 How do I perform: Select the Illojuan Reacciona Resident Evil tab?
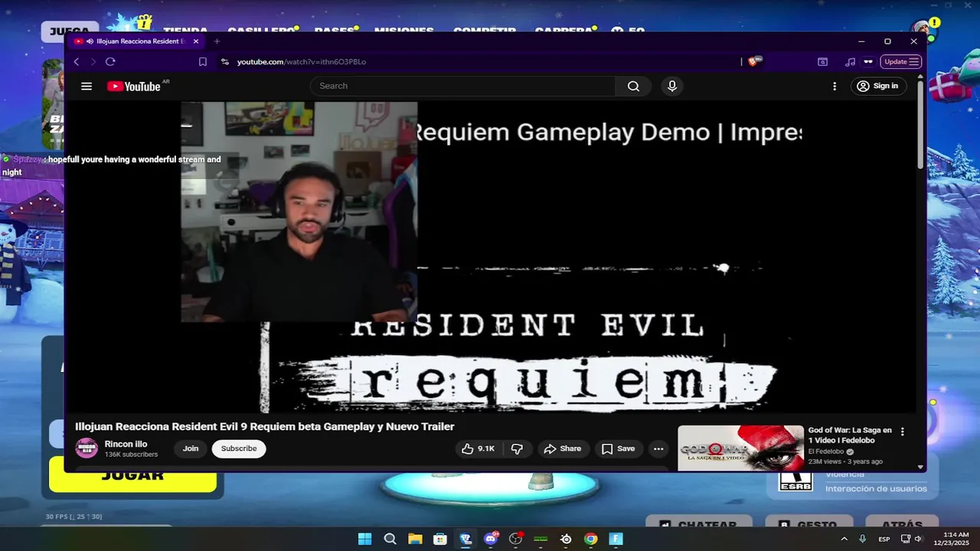tap(136, 41)
